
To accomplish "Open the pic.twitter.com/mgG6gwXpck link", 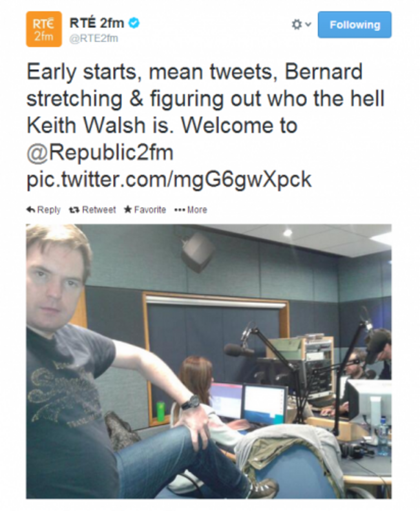I will point(169,179).
